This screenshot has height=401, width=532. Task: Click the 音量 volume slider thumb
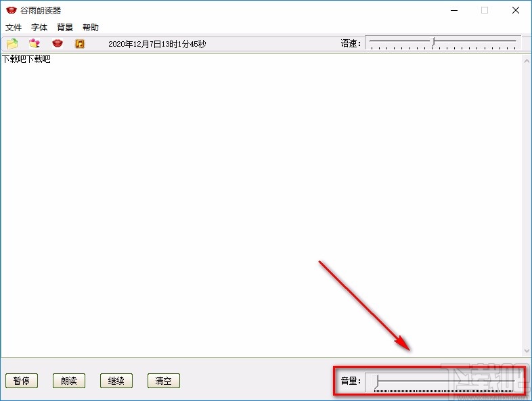click(x=375, y=381)
